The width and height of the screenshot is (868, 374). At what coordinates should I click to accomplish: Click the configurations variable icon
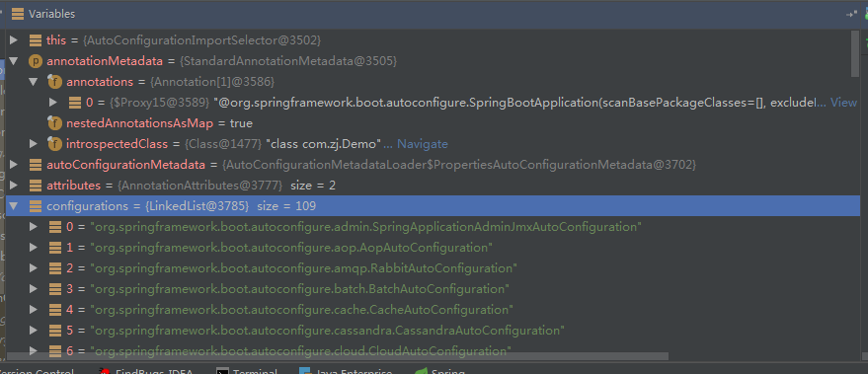pyautogui.click(x=36, y=206)
